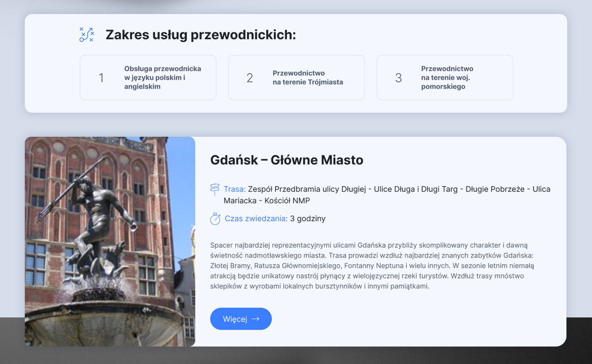The width and height of the screenshot is (592, 364).
Task: Select the 'Przewodnictwo na terenie woj. pomorskiego' option
Action: coord(445,78)
